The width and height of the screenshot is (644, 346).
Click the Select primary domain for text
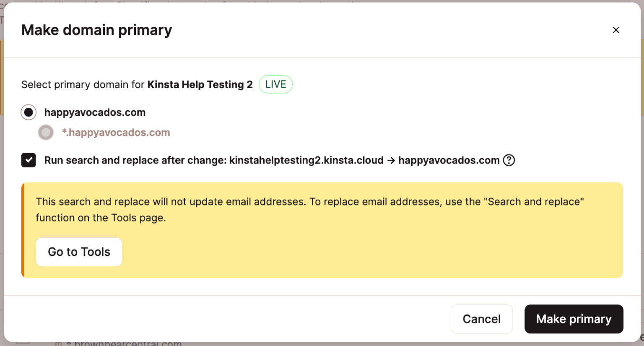(83, 85)
